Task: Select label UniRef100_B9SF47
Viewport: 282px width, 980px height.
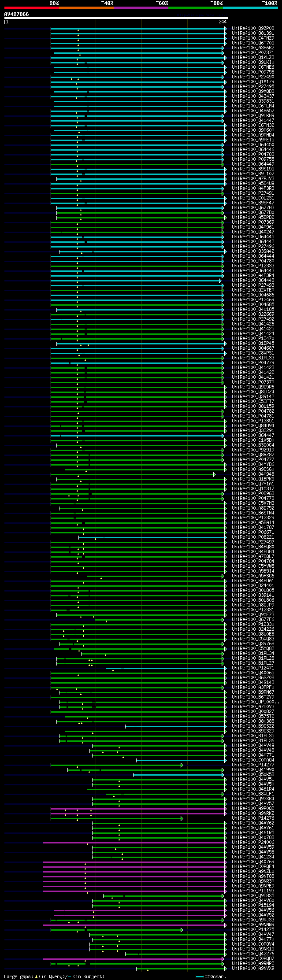Action: click(x=253, y=203)
